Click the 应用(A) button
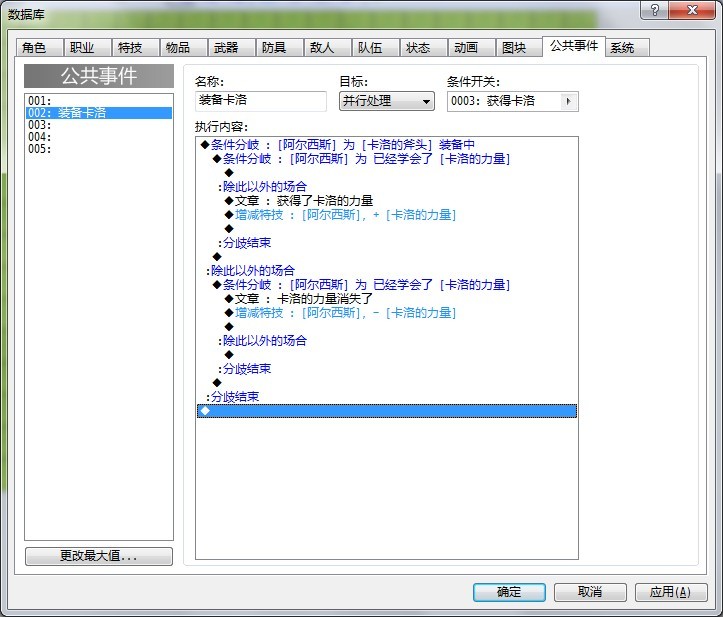 tap(671, 592)
